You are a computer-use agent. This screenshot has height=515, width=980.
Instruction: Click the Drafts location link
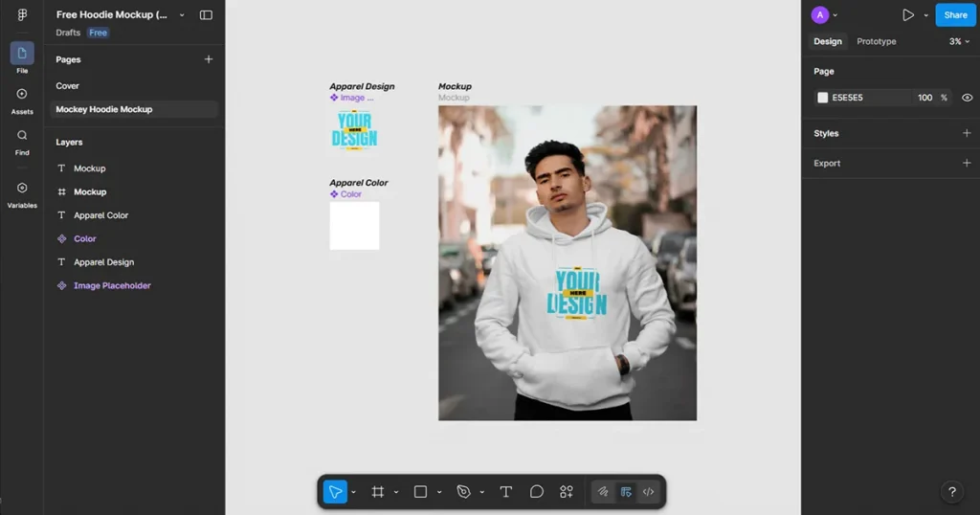click(x=68, y=33)
